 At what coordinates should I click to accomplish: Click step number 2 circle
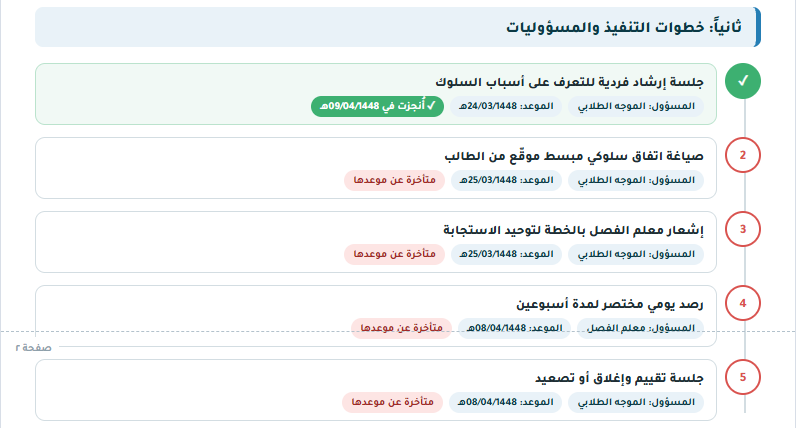[743, 155]
